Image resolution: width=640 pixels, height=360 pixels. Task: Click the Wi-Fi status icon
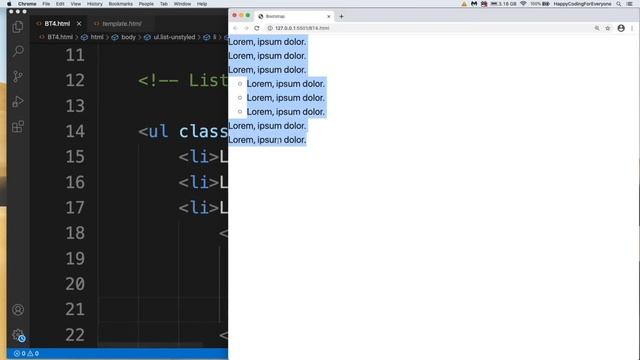[523, 4]
